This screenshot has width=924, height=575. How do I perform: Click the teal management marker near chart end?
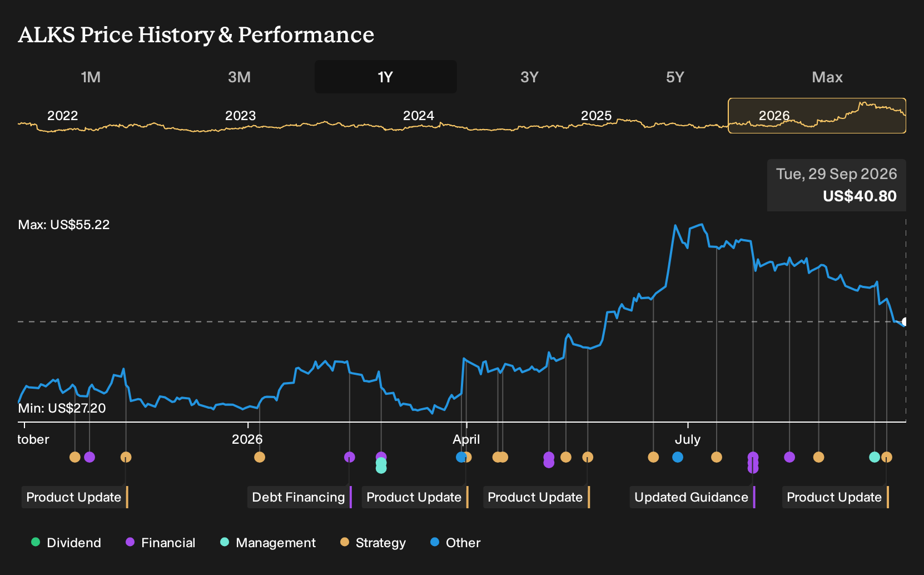(875, 457)
